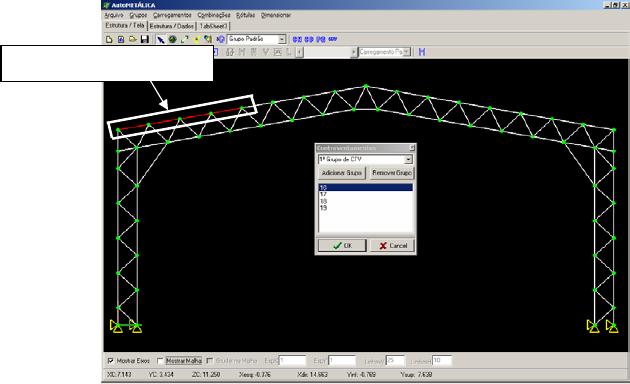Click the Esp. Y input field
Image resolution: width=630 pixels, height=384 pixels.
(342, 361)
